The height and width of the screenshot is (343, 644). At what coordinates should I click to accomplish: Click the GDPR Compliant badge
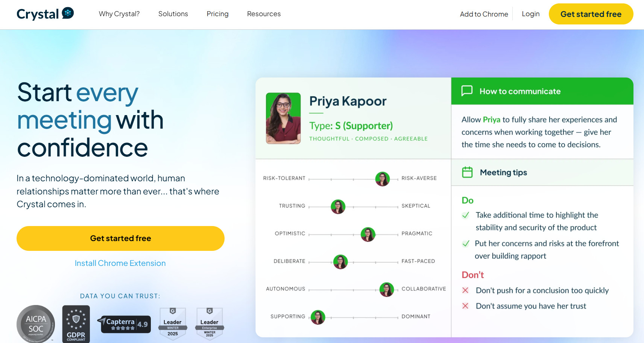pos(76,324)
